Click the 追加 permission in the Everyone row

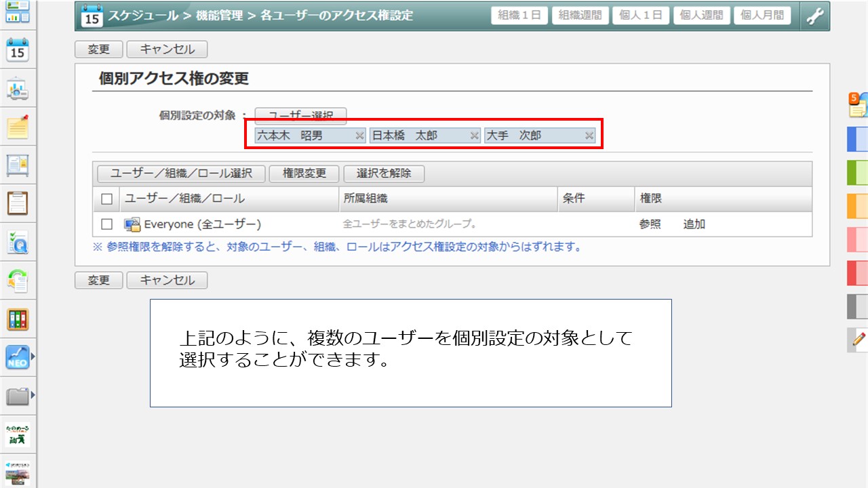694,224
